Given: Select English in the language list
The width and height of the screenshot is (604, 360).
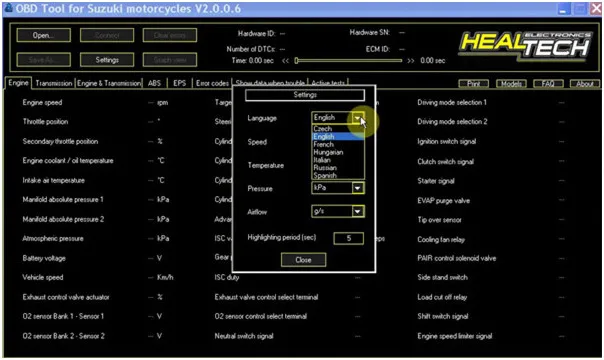Looking at the screenshot, I should (337, 136).
